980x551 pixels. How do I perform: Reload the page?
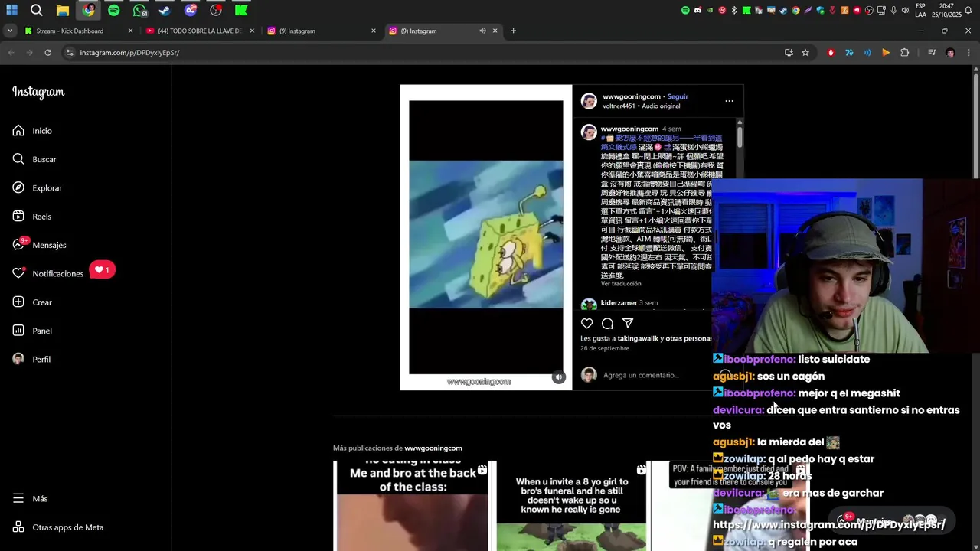pyautogui.click(x=47, y=53)
